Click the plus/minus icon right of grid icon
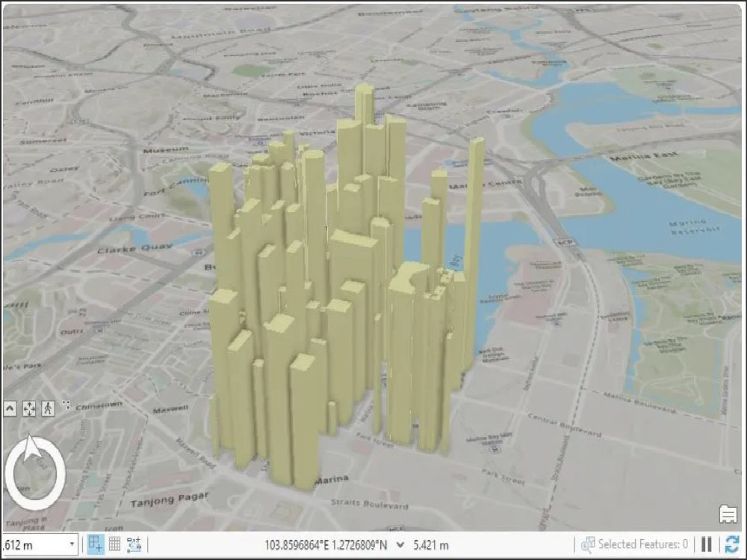The width and height of the screenshot is (747, 560). 136,544
